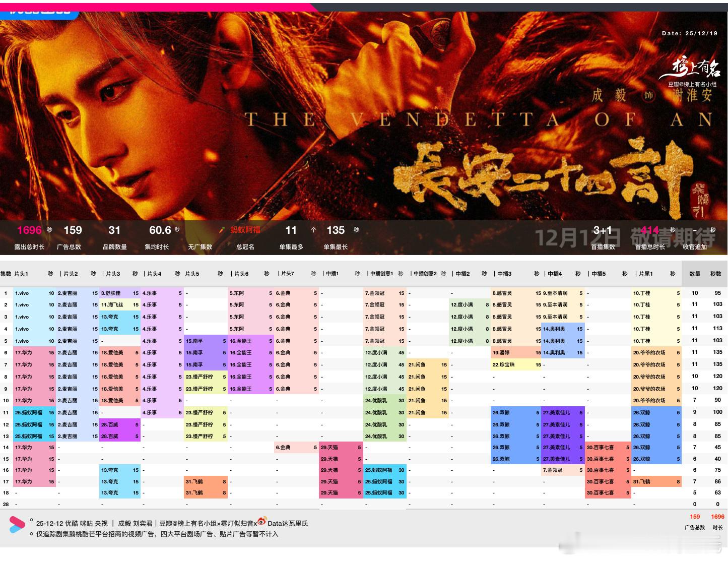Click the 豆瓣@榜上有名小组 credit under the logo
The height and width of the screenshot is (561, 728).
(x=692, y=85)
